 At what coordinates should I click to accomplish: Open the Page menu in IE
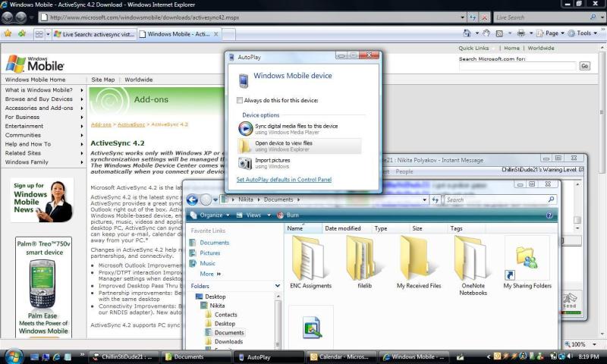[x=551, y=33]
